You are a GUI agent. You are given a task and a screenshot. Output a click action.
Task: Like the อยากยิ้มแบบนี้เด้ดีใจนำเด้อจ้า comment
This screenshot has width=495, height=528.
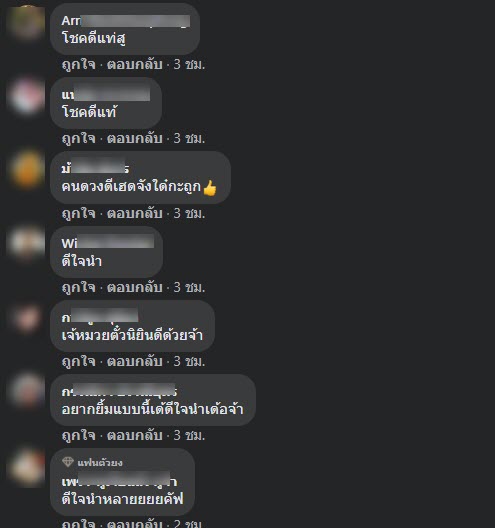[x=78, y=435]
